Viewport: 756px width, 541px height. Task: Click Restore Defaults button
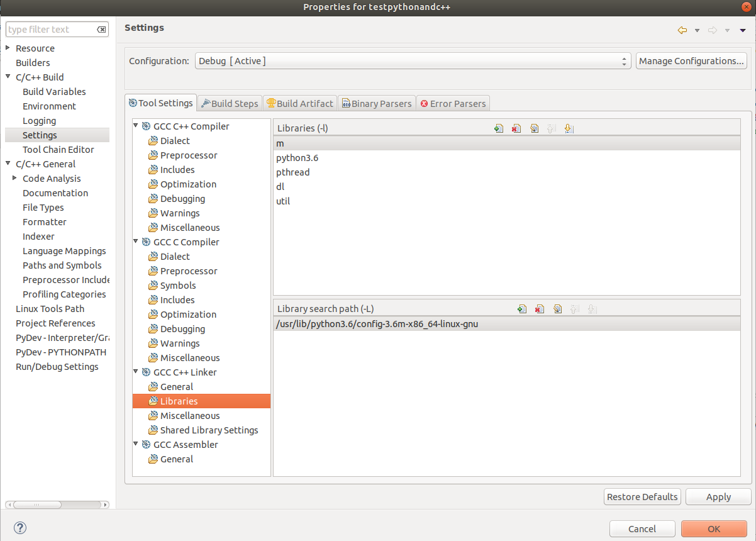642,497
